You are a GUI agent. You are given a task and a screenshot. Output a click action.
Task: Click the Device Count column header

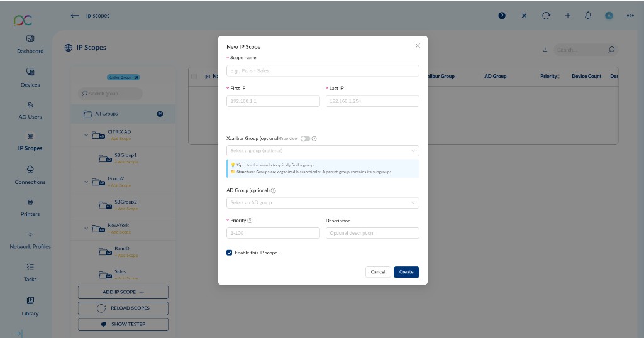tap(587, 76)
